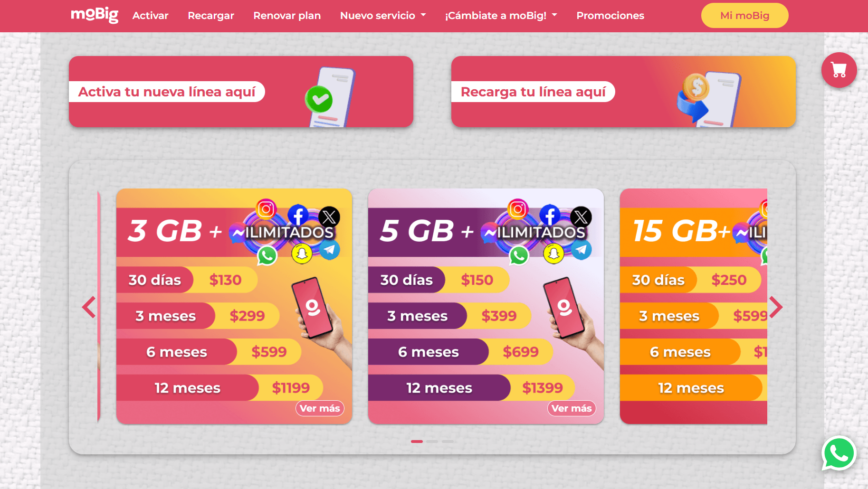Screen dimensions: 868x489
Task: Click the Mi moBig button
Action: (x=744, y=16)
